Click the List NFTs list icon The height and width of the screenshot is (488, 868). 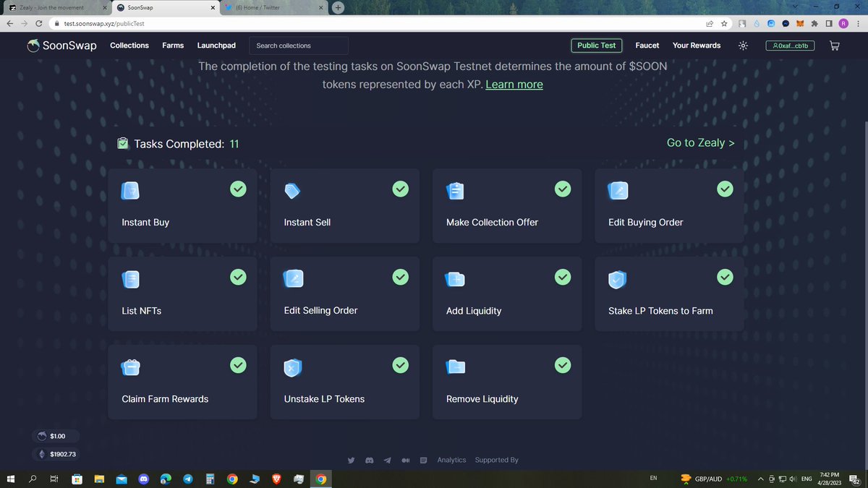click(x=131, y=278)
